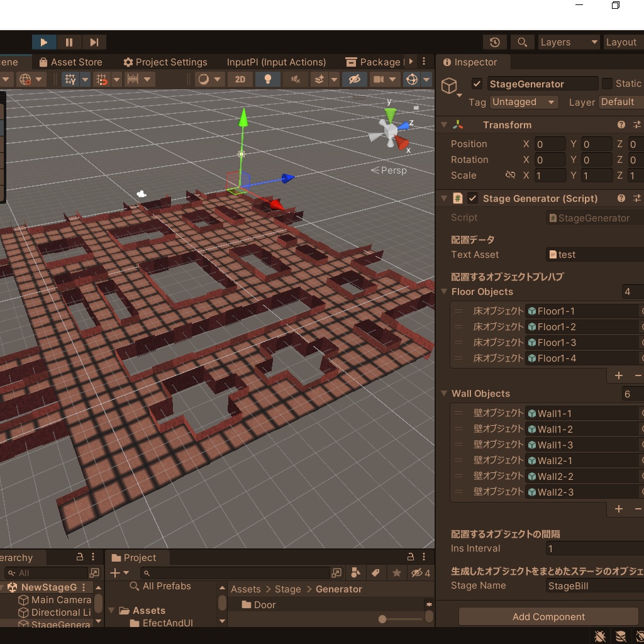Click the Step frame button
Viewport: 644px width, 644px height.
click(x=94, y=42)
